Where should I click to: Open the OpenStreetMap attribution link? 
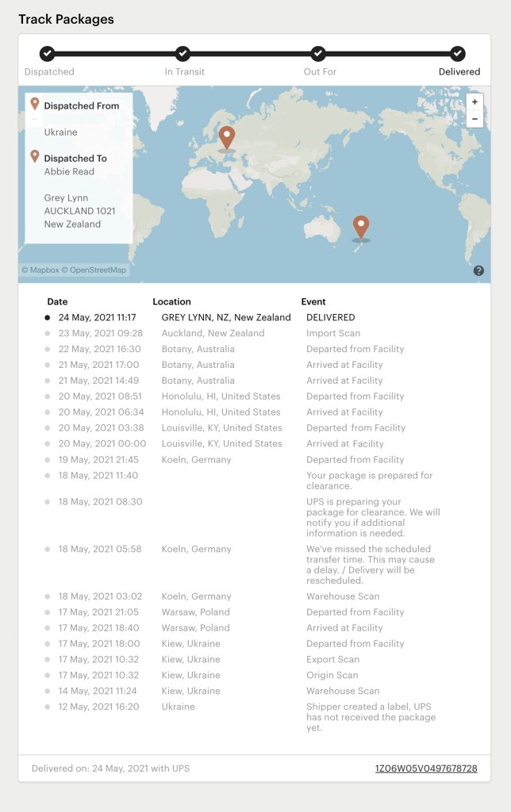(x=94, y=270)
